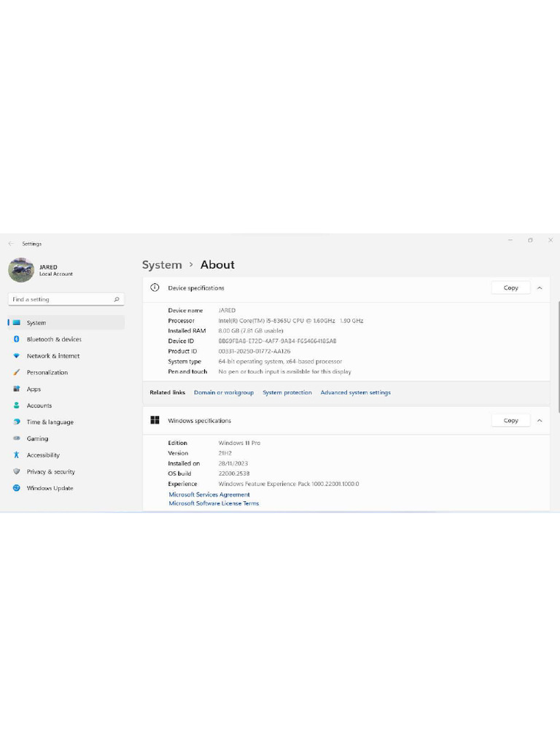Collapse the Device specifications section chevron

(x=540, y=287)
